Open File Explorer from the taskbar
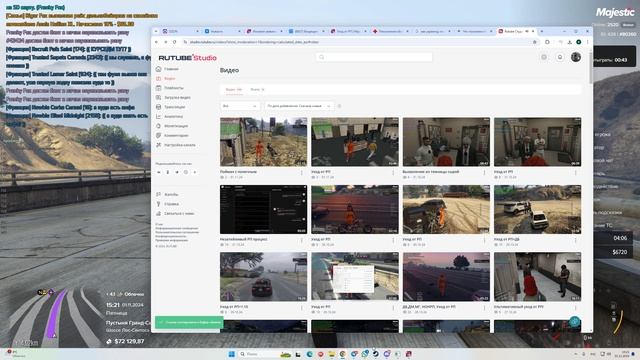This screenshot has width=640, height=360. tap(331, 354)
